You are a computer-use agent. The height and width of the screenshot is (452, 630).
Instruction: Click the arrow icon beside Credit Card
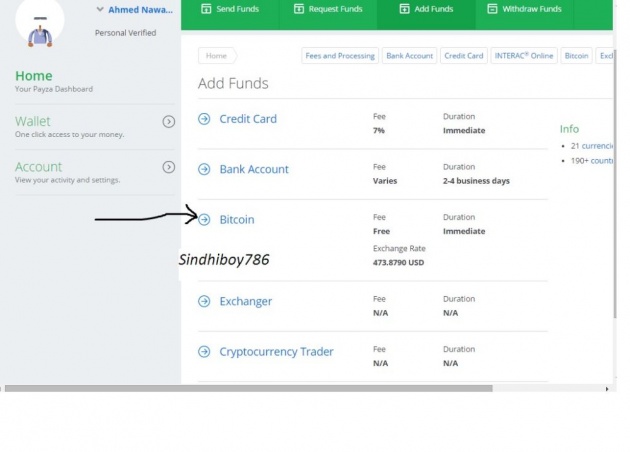pos(204,119)
